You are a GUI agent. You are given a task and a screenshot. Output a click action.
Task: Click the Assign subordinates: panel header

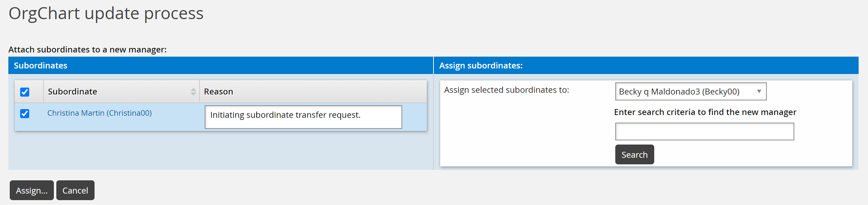tap(481, 66)
